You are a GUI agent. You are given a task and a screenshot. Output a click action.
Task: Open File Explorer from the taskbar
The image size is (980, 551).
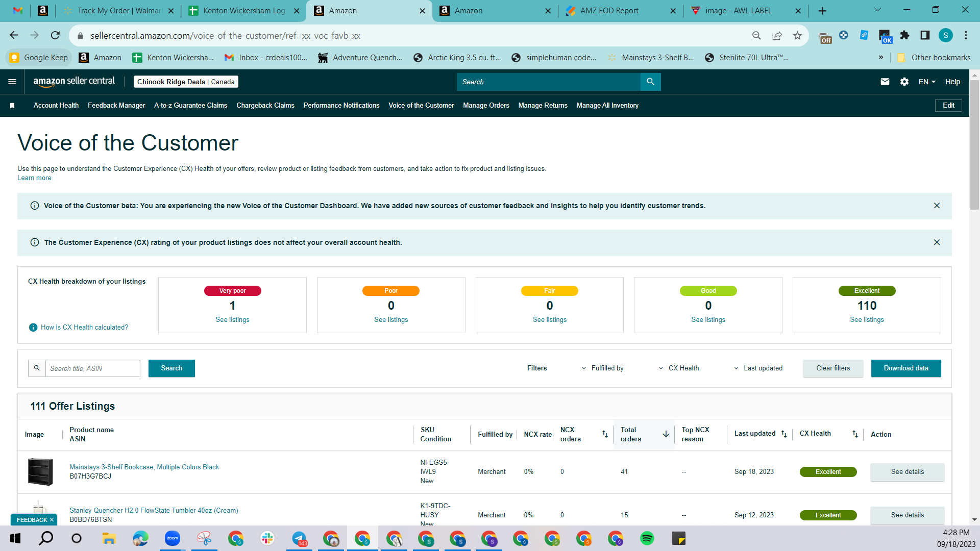coord(109,538)
